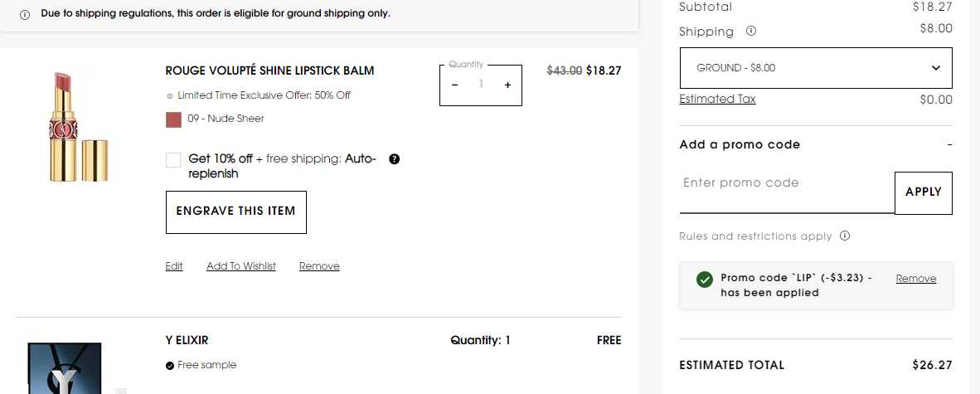Click the green promo applied checkmark icon
The width and height of the screenshot is (980, 394).
point(705,280)
